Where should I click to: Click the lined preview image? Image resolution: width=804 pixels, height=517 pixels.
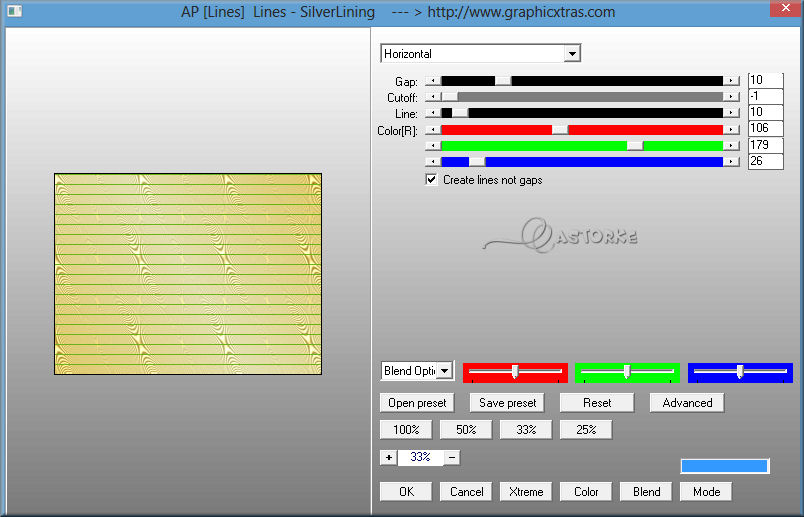pyautogui.click(x=188, y=274)
